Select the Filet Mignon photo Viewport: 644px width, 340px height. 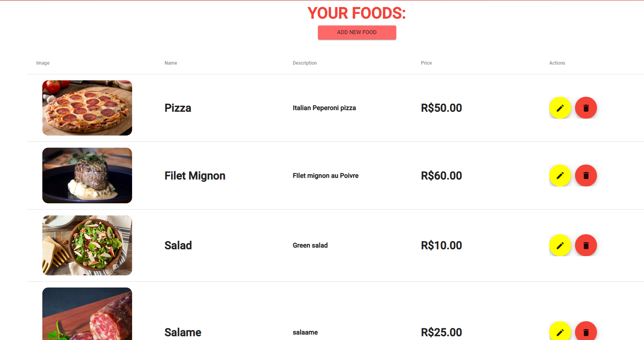(x=87, y=175)
